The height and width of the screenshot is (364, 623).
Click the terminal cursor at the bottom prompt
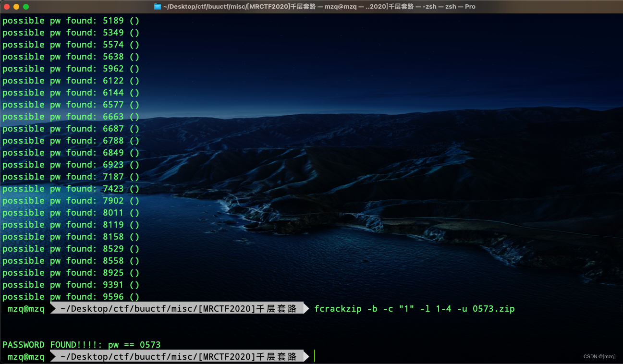coord(315,356)
